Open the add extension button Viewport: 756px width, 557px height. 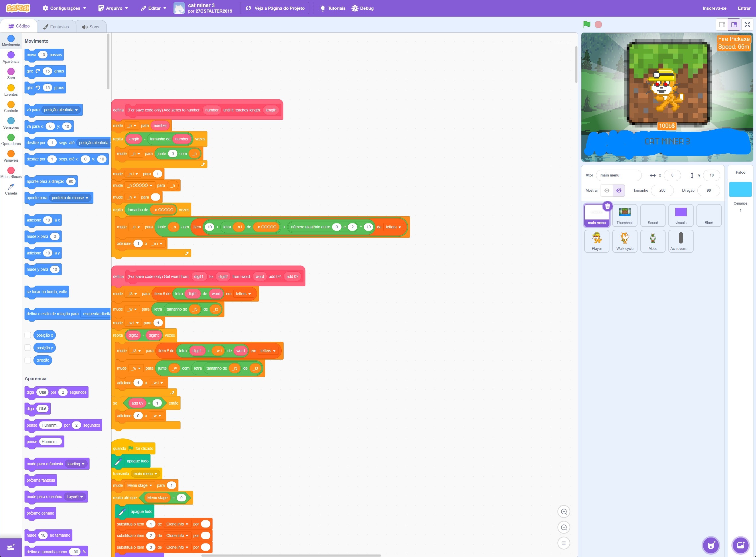[11, 547]
